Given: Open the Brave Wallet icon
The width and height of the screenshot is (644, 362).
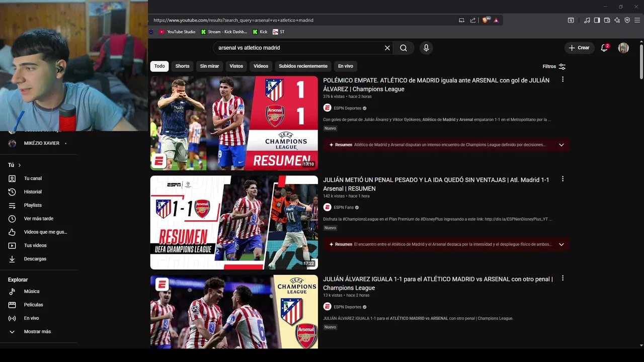Looking at the screenshot, I should pyautogui.click(x=607, y=20).
